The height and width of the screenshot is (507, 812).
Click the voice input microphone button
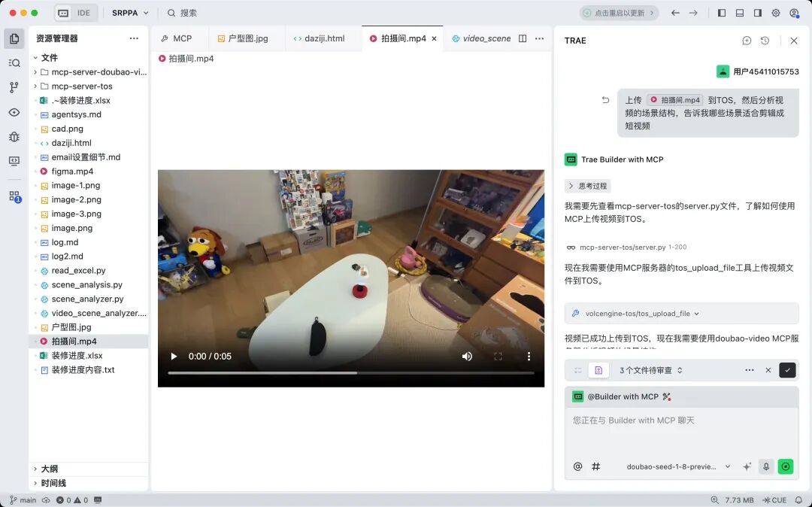[x=766, y=466]
